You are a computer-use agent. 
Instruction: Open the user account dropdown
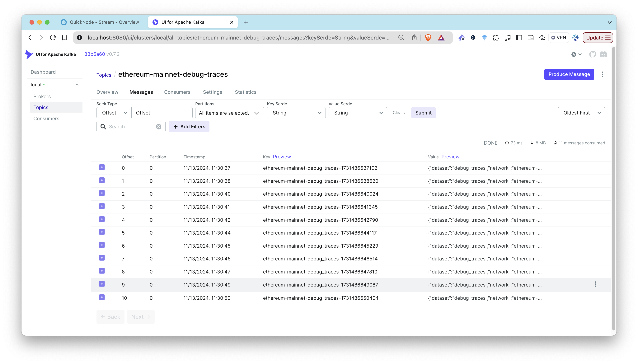coord(576,54)
